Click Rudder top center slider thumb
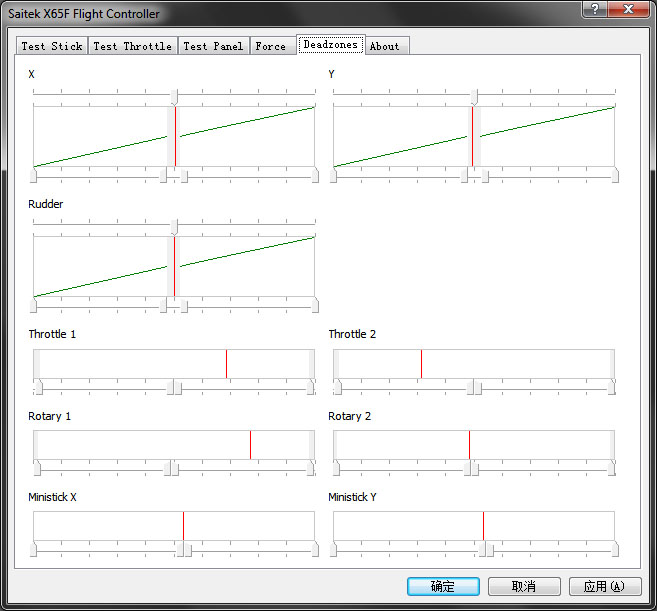Screen dimensions: 657x611 174,227
